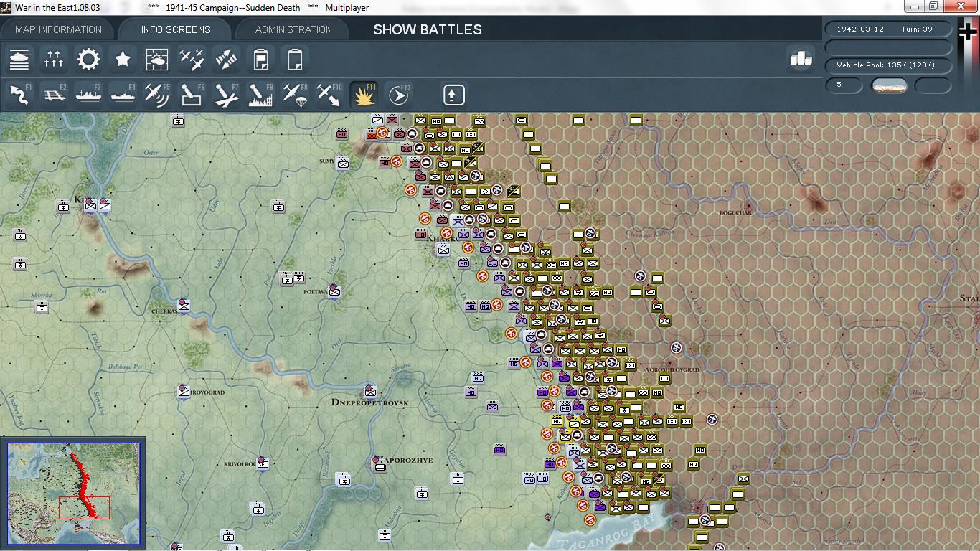Open the weather map icon
The image size is (980, 551).
(157, 59)
